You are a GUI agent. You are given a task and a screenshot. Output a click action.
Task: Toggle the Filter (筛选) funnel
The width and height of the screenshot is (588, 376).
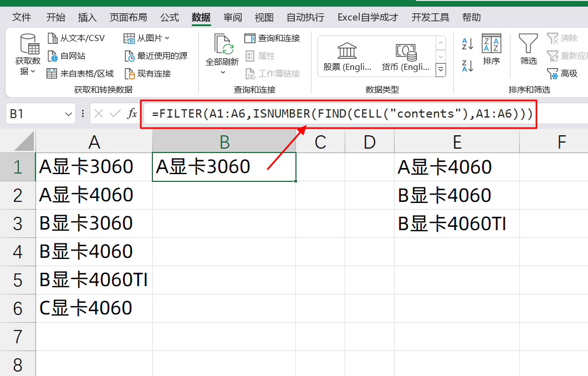click(528, 49)
